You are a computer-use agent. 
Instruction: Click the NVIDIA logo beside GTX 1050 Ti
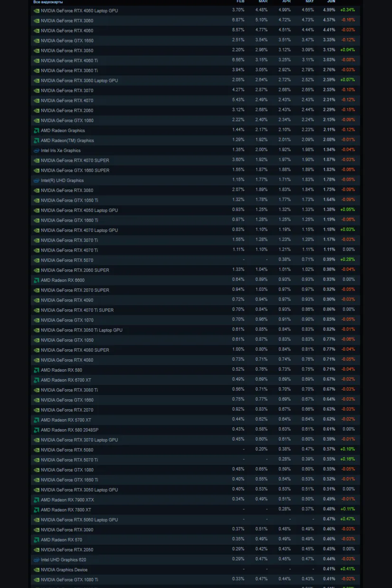point(37,200)
